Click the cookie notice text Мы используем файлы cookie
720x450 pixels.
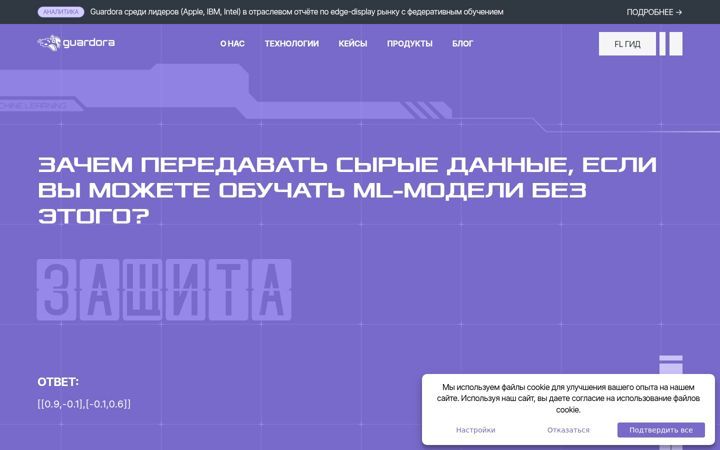[568, 398]
